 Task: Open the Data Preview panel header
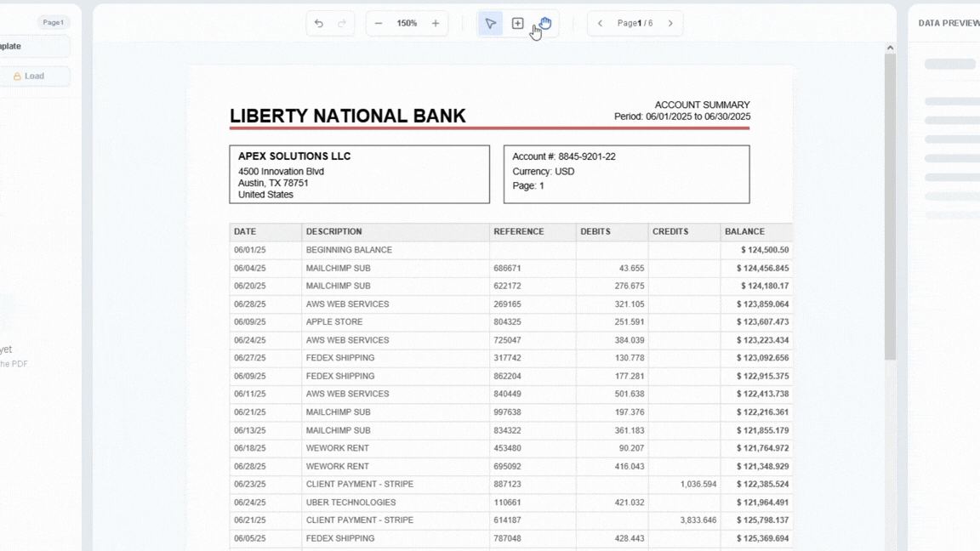pos(948,24)
